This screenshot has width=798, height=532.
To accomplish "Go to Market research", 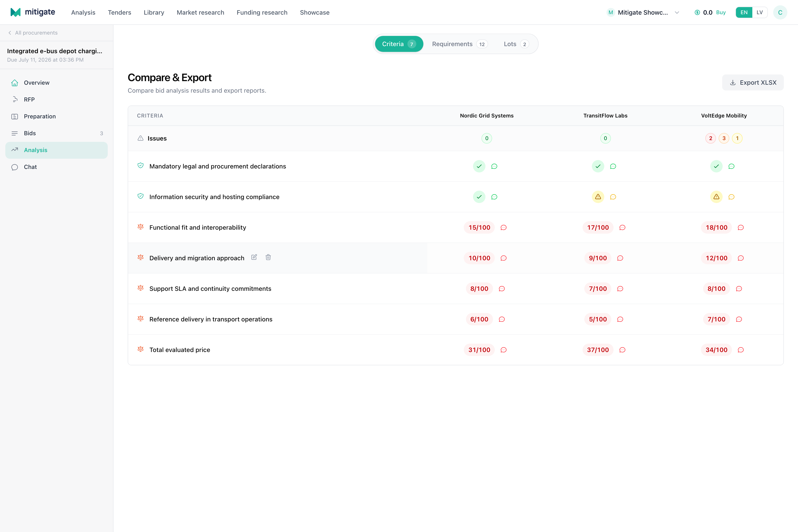I will click(x=200, y=13).
